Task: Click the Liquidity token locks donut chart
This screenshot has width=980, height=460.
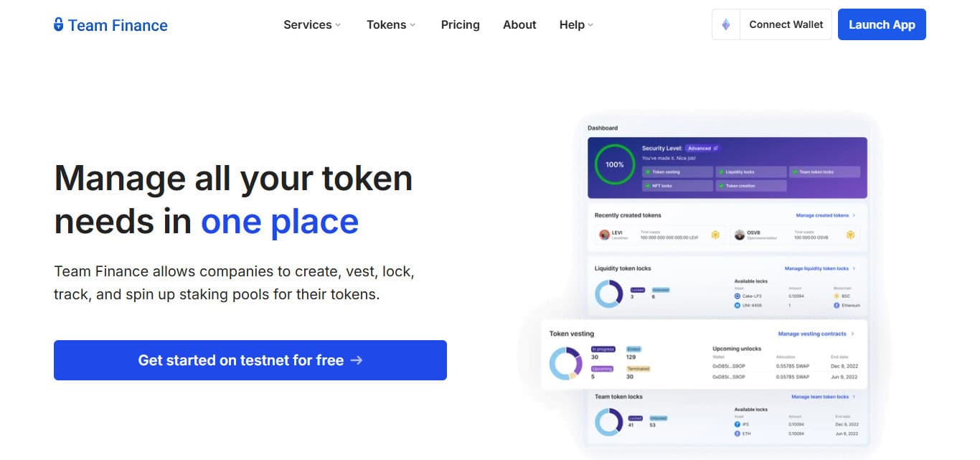Action: (609, 294)
